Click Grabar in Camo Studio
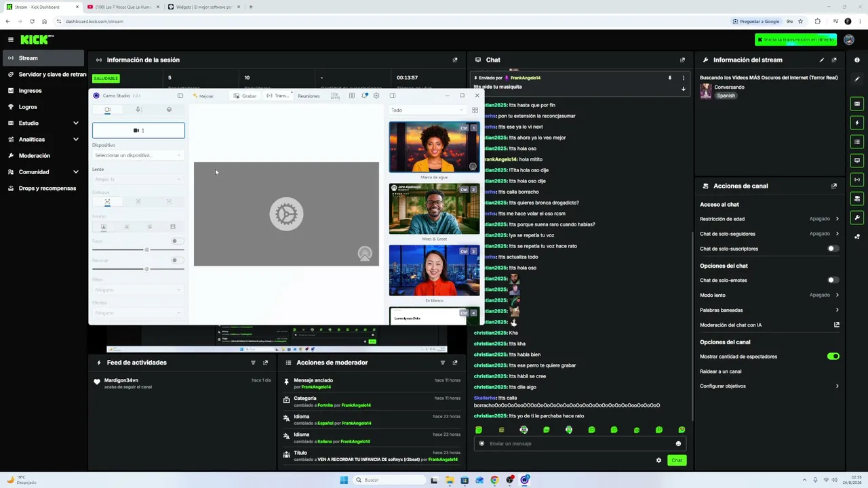Image resolution: width=868 pixels, height=488 pixels. click(x=245, y=96)
